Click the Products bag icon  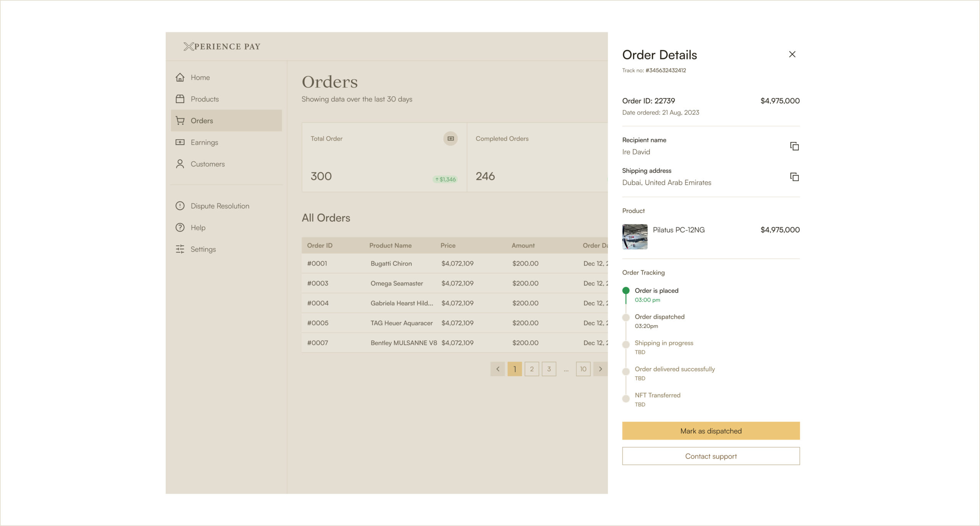coord(180,99)
